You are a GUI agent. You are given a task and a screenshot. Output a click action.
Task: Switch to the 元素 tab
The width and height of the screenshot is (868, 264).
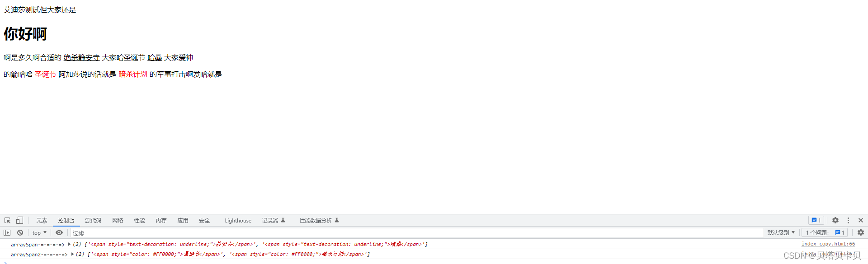(42, 220)
